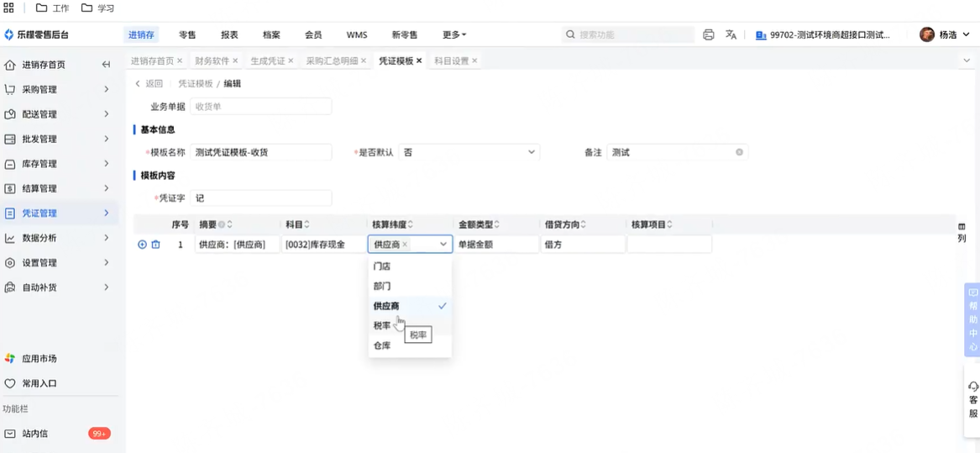Image resolution: width=980 pixels, height=453 pixels.
Task: Click the printer icon in header
Action: click(708, 35)
